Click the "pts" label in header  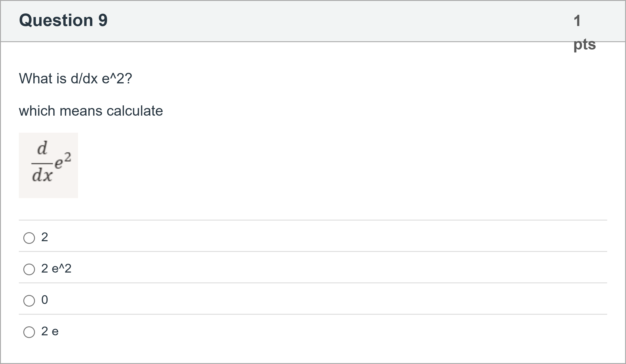tap(584, 45)
